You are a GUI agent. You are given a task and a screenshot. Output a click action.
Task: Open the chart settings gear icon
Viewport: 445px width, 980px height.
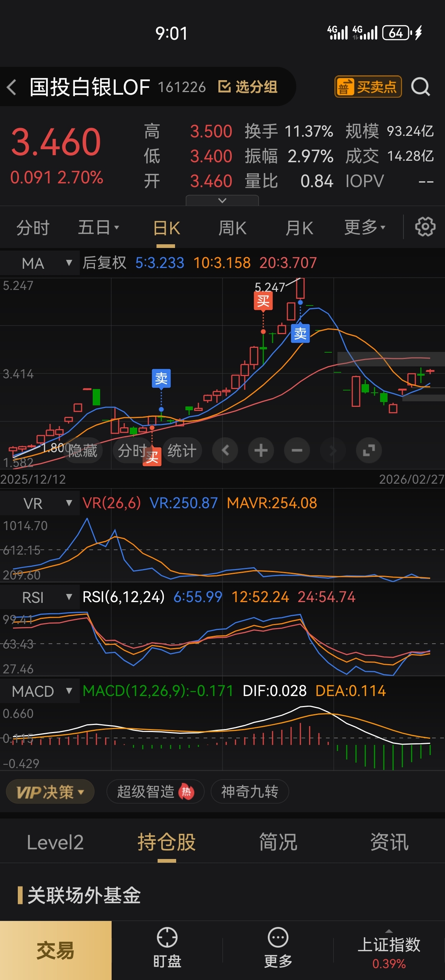[x=425, y=227]
